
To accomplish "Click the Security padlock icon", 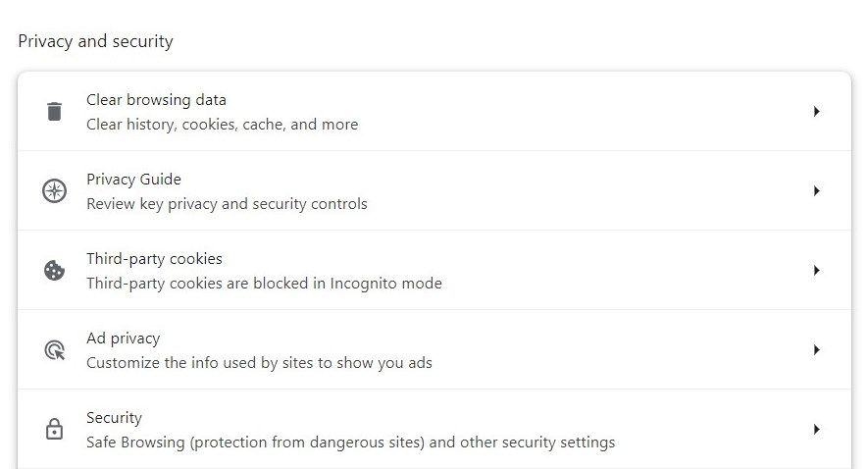I will 54,430.
